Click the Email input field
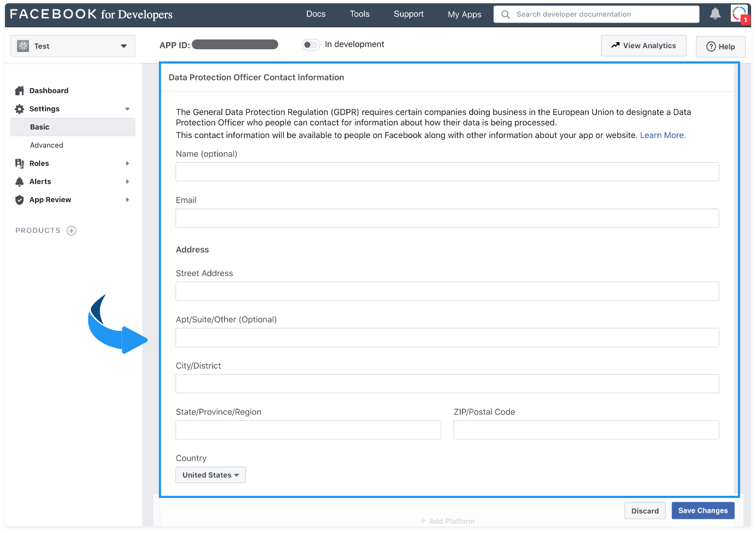Viewport: 756px width, 533px height. click(447, 218)
